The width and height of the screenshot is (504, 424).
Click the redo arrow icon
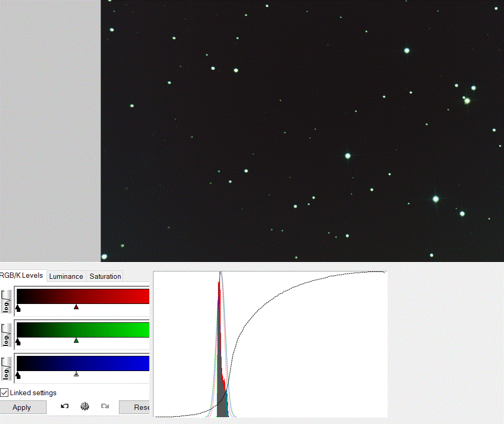[105, 406]
